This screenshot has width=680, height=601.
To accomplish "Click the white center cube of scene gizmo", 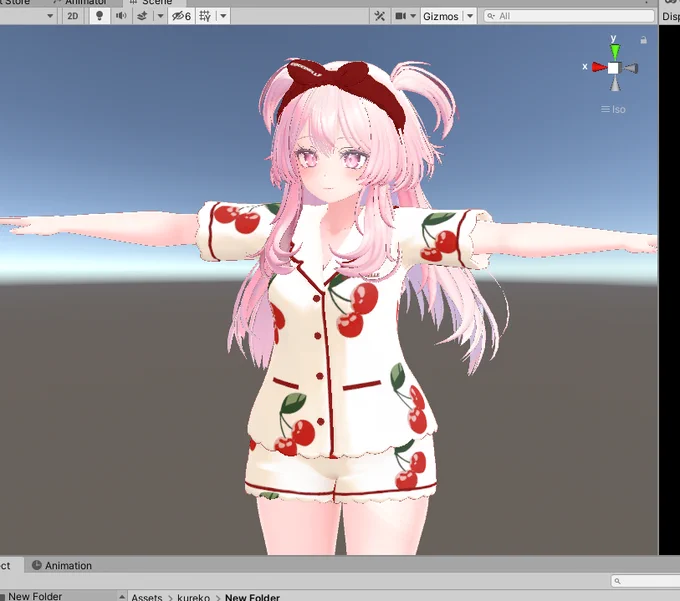I will pos(613,68).
